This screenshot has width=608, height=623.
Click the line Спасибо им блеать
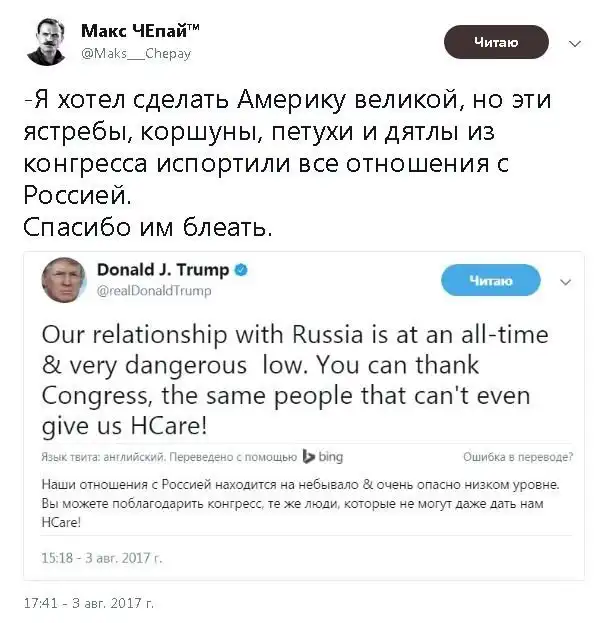(146, 227)
